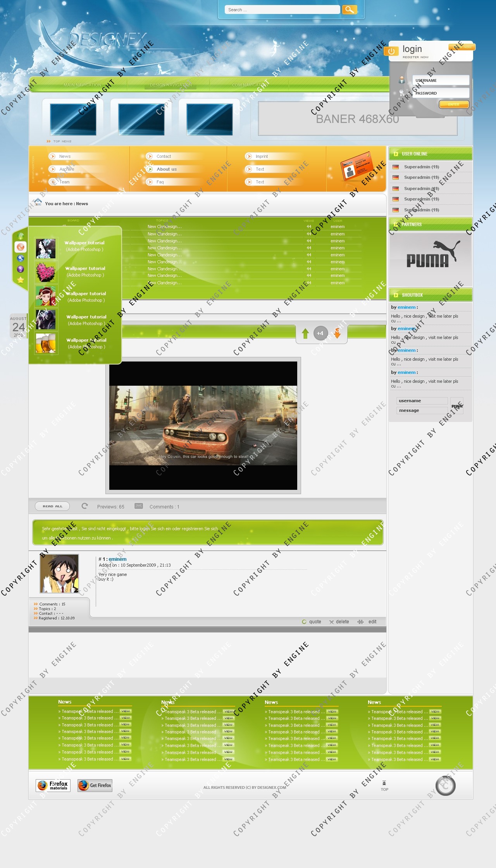Focus the Search input field
This screenshot has width=496, height=868.
(282, 10)
